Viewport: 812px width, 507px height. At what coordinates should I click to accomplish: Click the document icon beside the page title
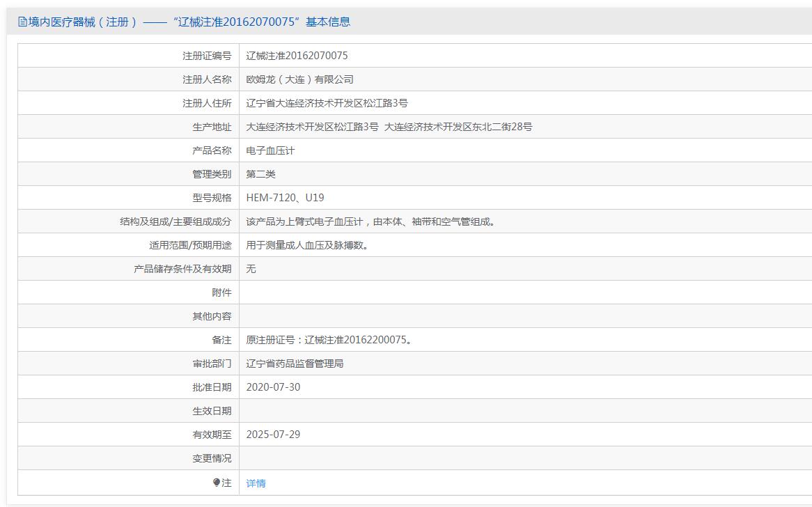pos(22,22)
